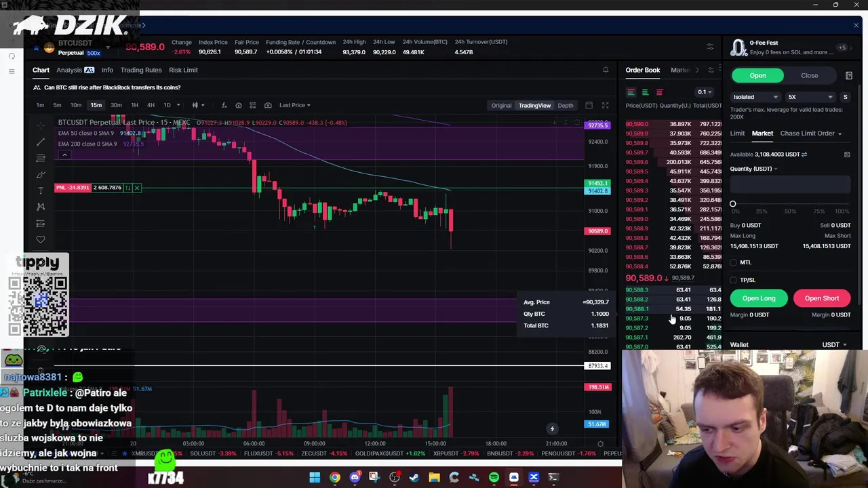Show only sell orders in order book
This screenshot has height=488, width=868.
[659, 92]
